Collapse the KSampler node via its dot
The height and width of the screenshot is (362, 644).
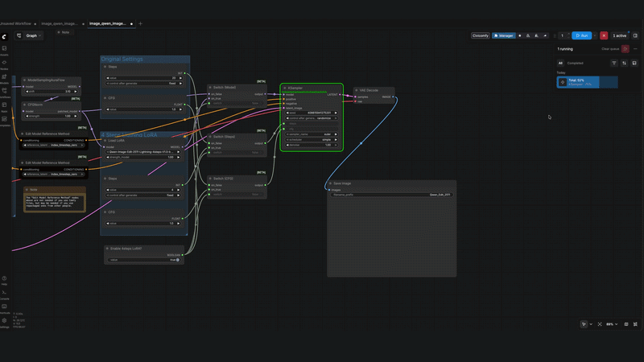[285, 88]
